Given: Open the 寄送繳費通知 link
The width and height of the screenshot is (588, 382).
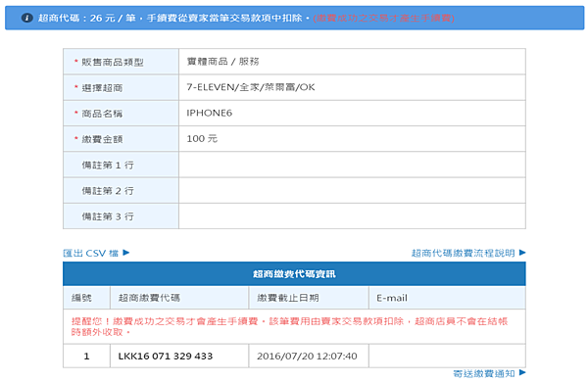Looking at the screenshot, I should click(x=484, y=373).
